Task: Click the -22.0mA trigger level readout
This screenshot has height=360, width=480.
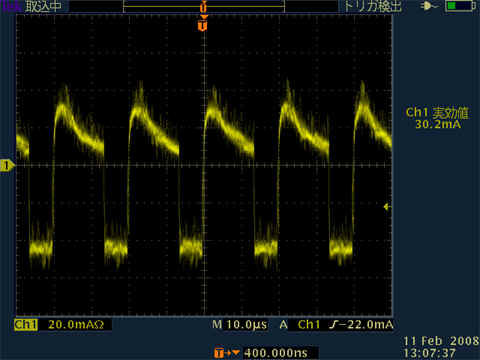Action: coord(366,324)
